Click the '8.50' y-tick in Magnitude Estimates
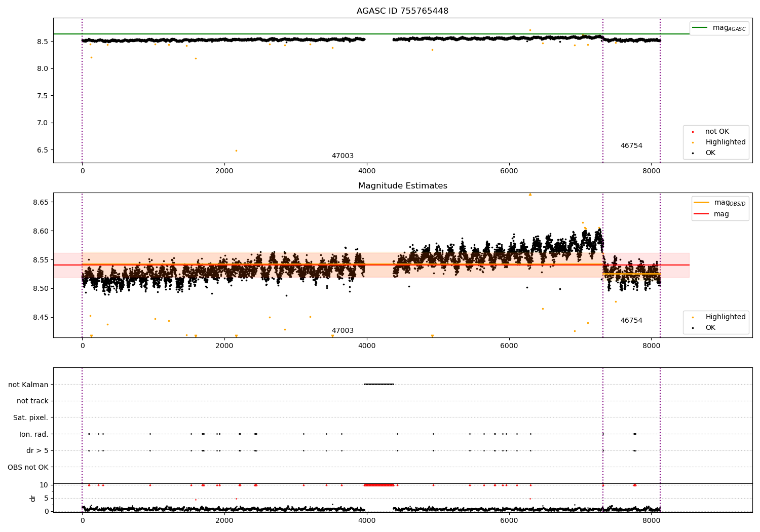The height and width of the screenshot is (532, 760). [x=41, y=289]
